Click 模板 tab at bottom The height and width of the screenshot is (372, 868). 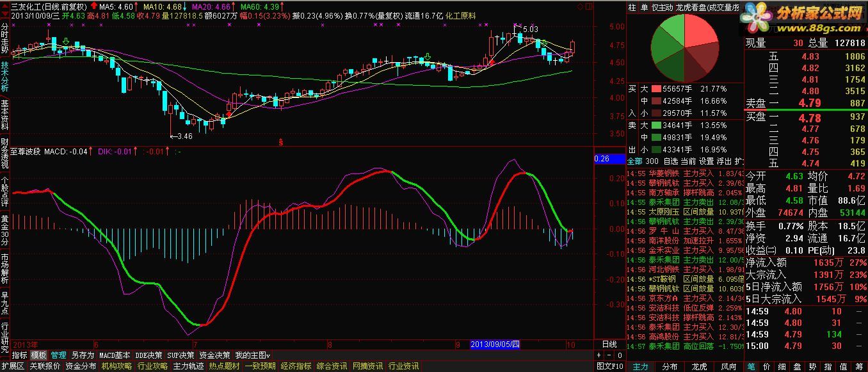pos(38,355)
